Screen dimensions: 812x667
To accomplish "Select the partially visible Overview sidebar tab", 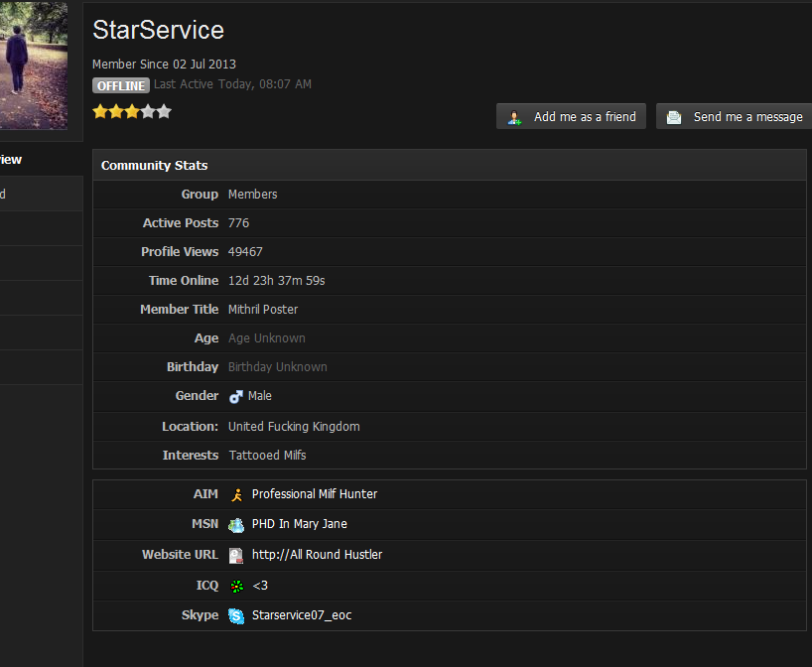I will [41, 160].
